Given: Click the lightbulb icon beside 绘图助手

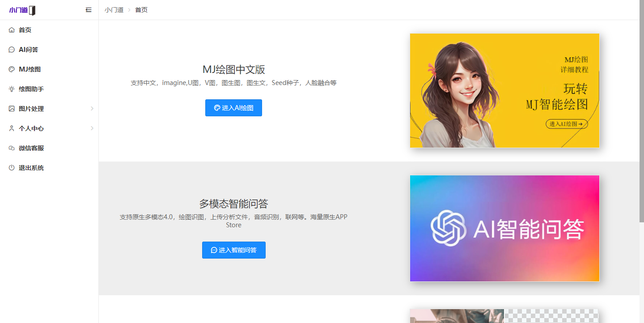Looking at the screenshot, I should (x=12, y=89).
